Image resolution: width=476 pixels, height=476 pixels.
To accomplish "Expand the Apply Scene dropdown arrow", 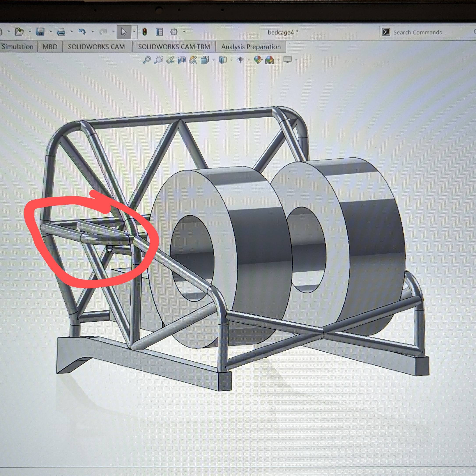I will pyautogui.click(x=278, y=60).
